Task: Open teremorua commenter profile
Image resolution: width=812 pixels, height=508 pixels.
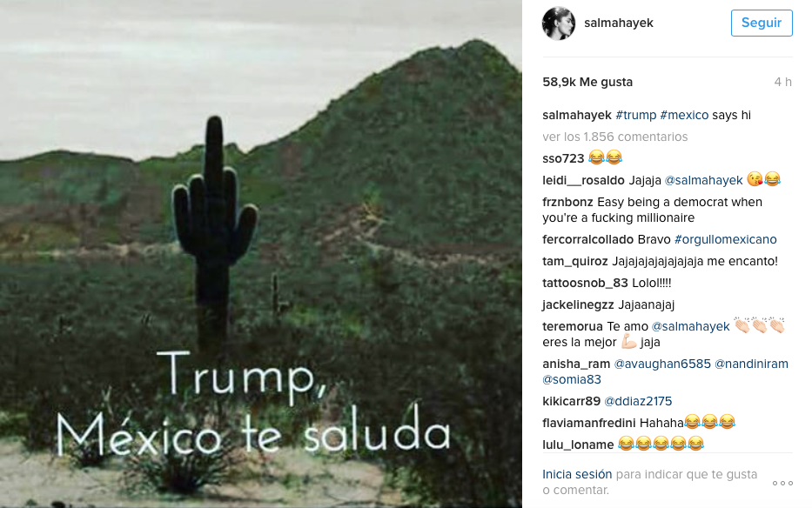Action: (x=573, y=326)
